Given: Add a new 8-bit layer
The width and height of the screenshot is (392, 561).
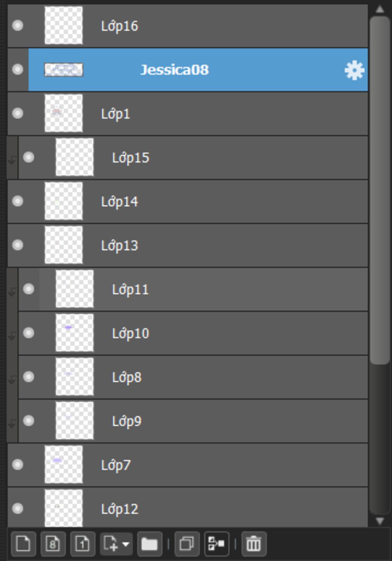Looking at the screenshot, I should pos(53,543).
